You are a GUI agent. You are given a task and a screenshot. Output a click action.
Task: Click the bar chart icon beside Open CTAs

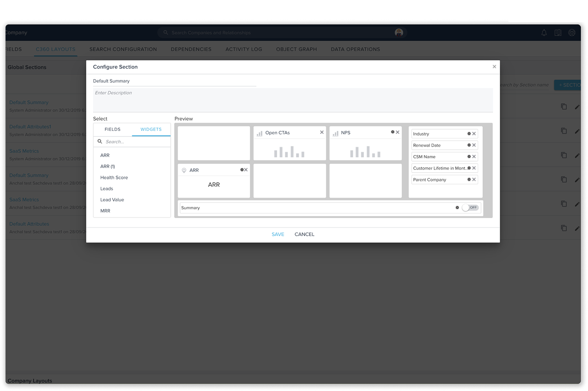click(x=259, y=133)
